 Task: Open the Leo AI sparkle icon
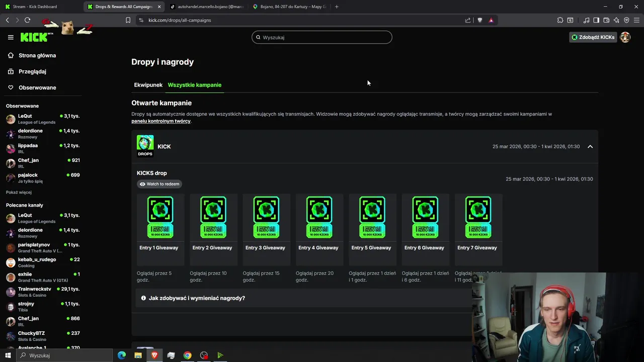(x=616, y=20)
